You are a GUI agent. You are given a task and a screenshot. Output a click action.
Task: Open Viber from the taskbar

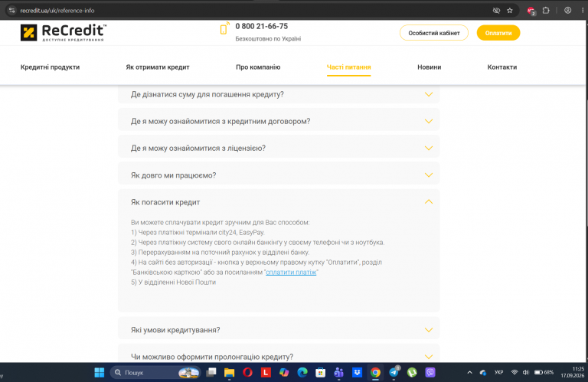[430, 372]
